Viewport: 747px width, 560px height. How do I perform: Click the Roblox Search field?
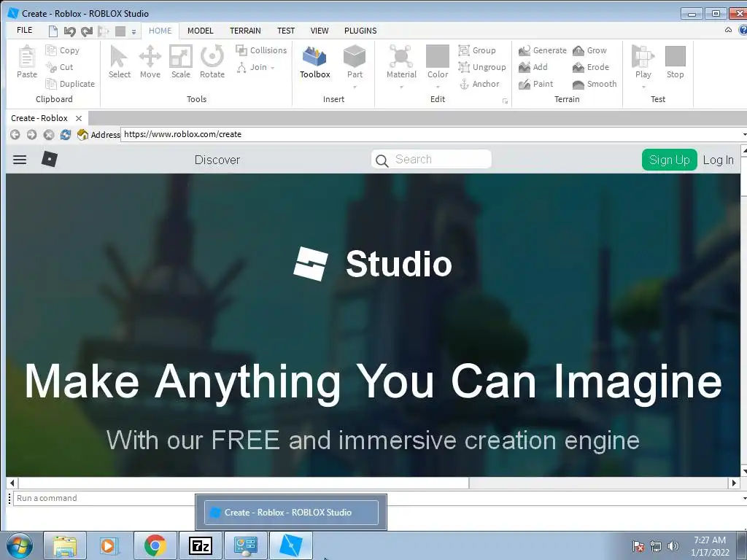(x=431, y=159)
